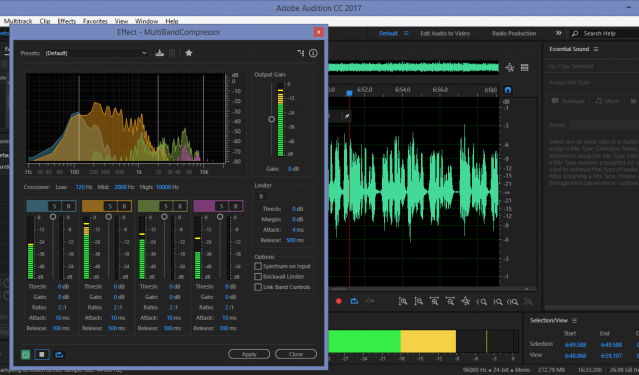Click the red Record button

click(x=338, y=301)
